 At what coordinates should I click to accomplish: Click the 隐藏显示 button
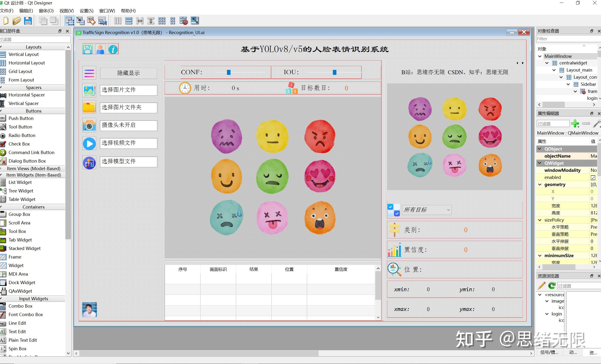tap(128, 73)
